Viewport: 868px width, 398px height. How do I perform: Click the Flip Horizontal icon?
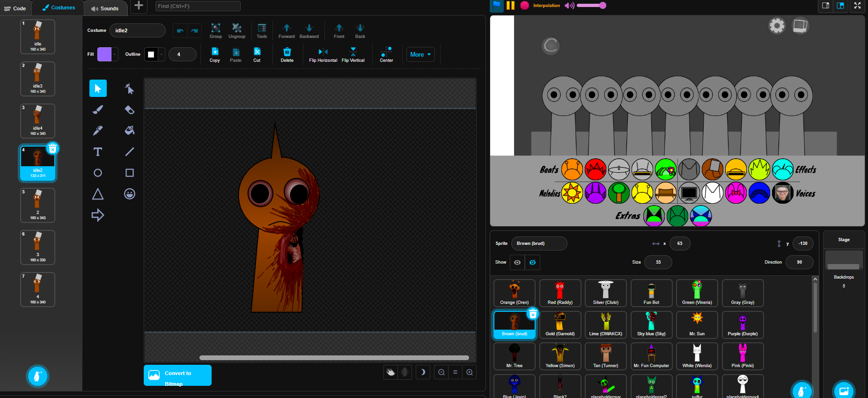(323, 52)
